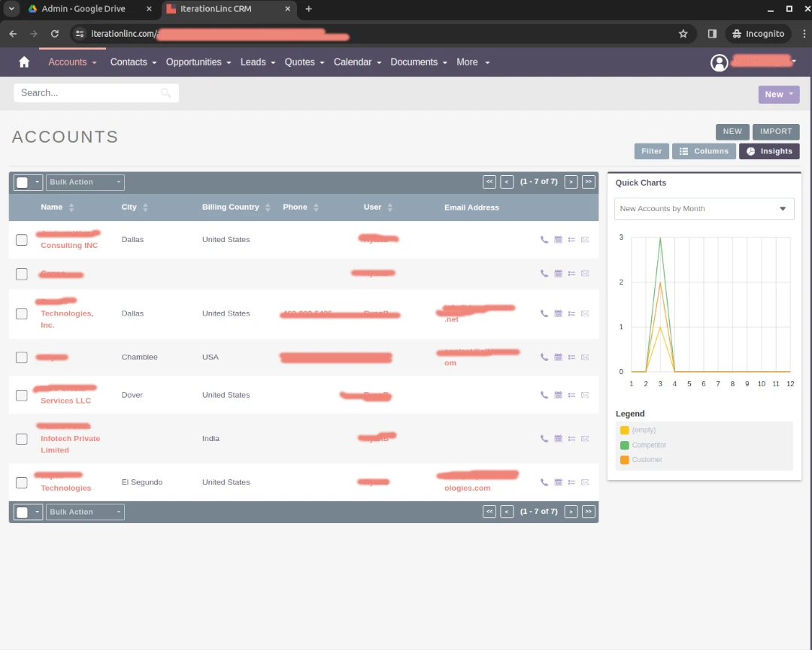This screenshot has height=650, width=812.
Task: Go to next page in top pagination
Action: pyautogui.click(x=571, y=182)
